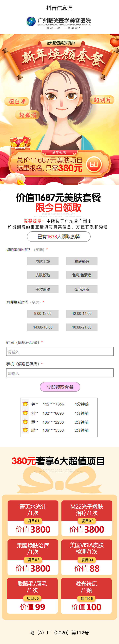Click the first flame icon beside 钟**
The width and height of the screenshot is (119, 644).
tap(25, 403)
